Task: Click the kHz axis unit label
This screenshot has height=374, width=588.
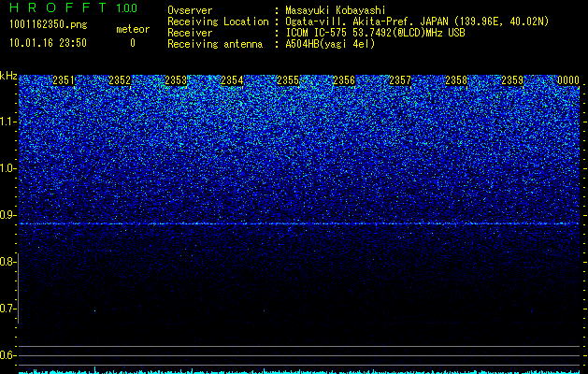Action: click(x=8, y=76)
